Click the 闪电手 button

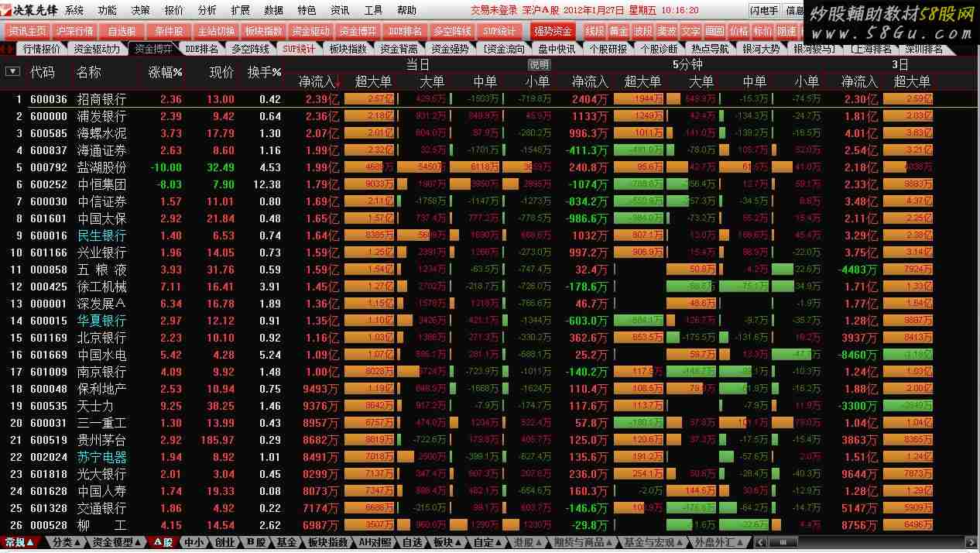click(x=764, y=10)
